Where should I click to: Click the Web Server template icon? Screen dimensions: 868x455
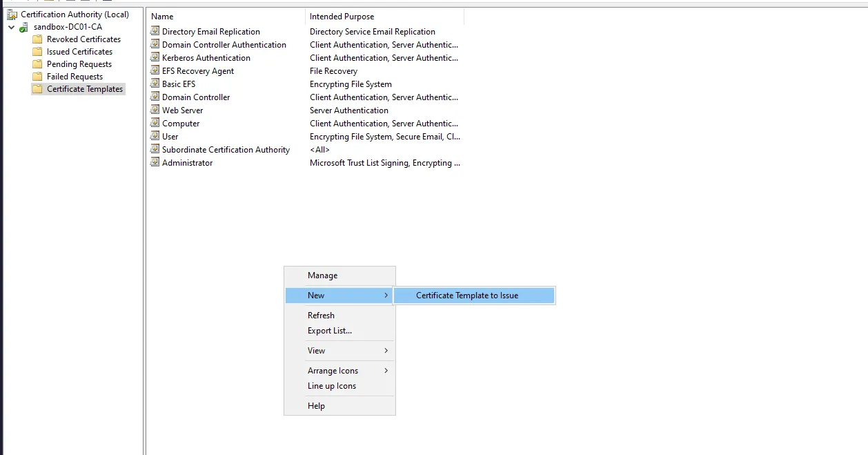point(155,110)
